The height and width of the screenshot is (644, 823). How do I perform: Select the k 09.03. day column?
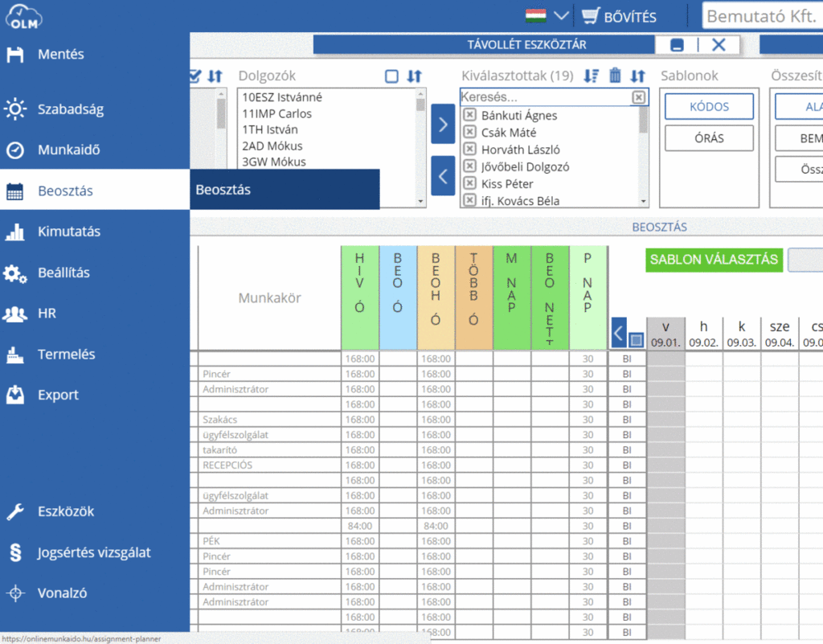click(742, 334)
